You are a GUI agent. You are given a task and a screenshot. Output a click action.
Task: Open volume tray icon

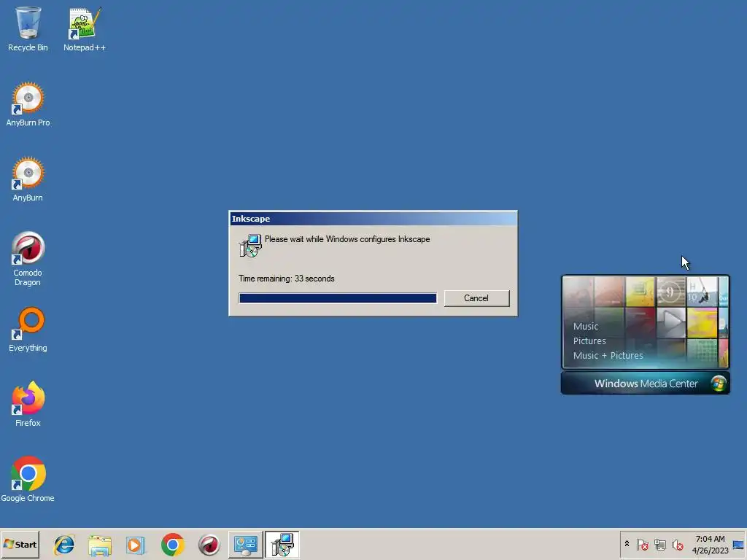677,544
